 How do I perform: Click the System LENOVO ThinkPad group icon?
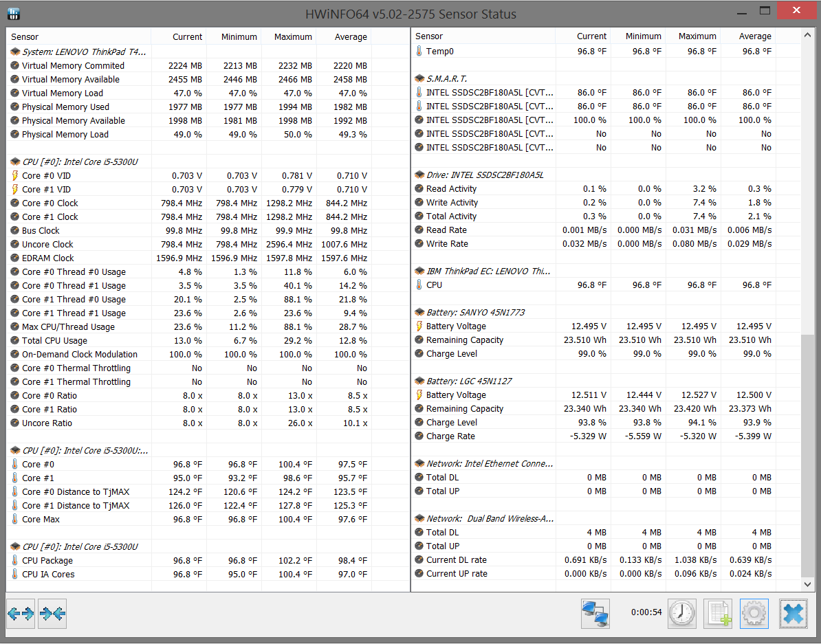pyautogui.click(x=15, y=52)
